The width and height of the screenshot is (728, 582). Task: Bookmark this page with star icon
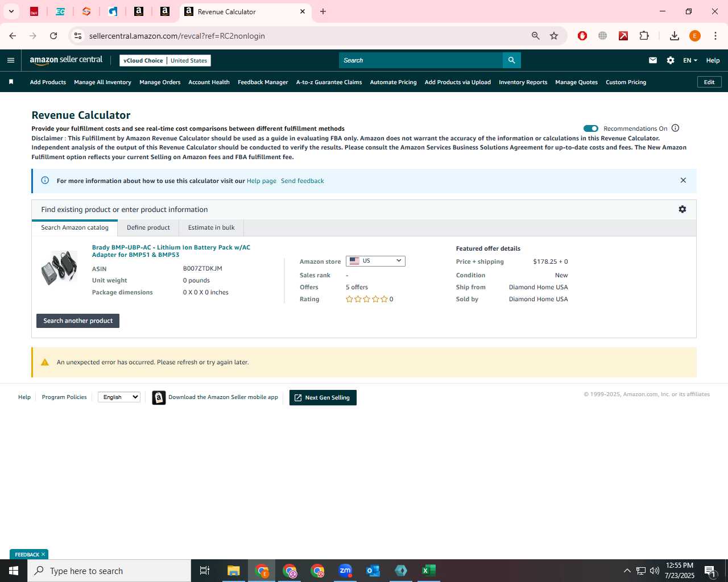pos(554,36)
